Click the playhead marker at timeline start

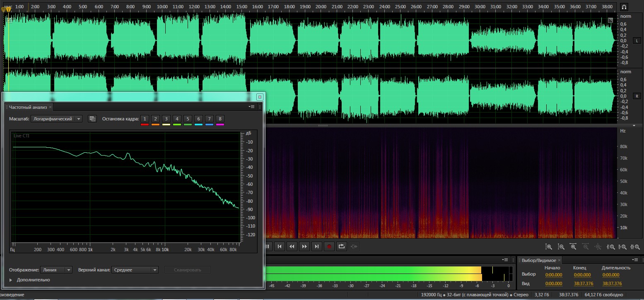click(x=8, y=9)
